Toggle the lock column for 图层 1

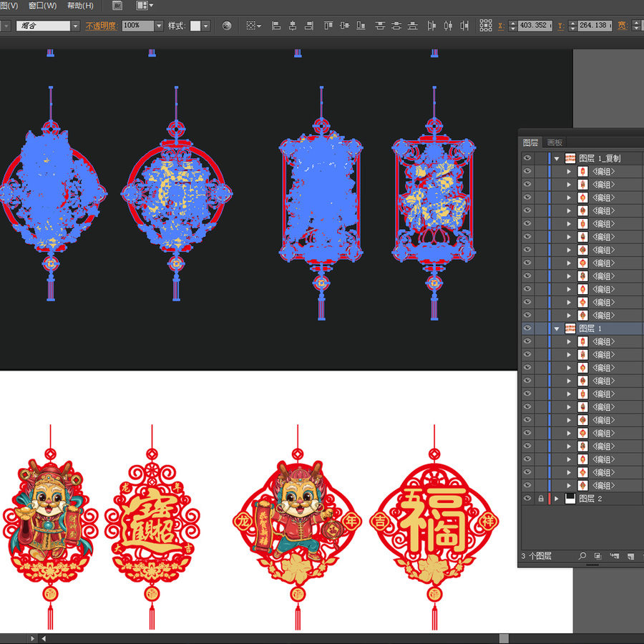(x=541, y=328)
